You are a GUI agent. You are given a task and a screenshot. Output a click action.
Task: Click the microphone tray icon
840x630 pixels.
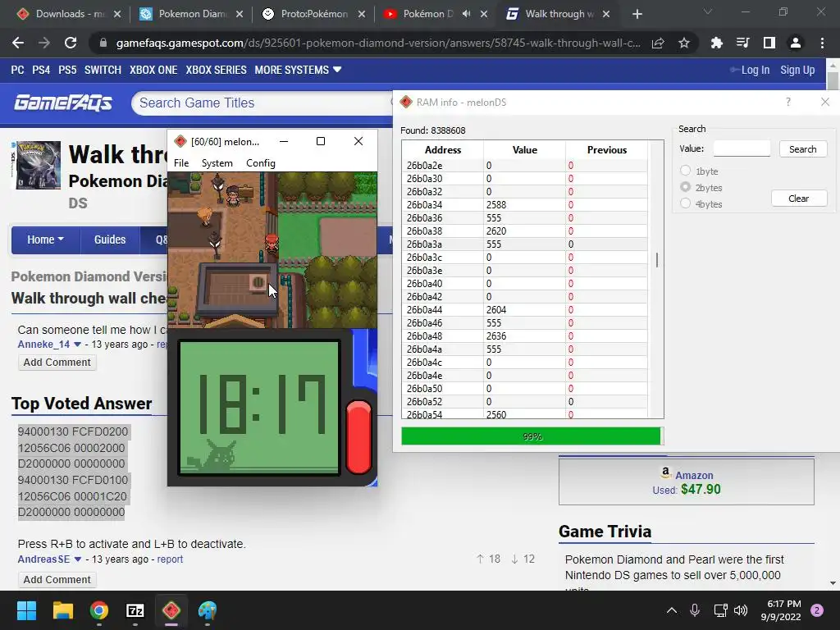tap(695, 610)
